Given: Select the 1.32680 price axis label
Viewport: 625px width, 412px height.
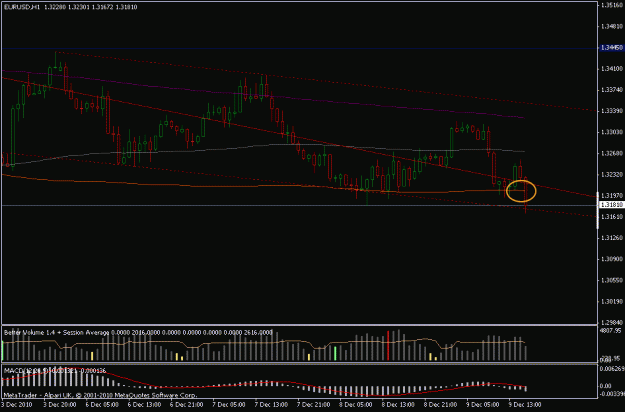Looking at the screenshot, I should point(612,153).
